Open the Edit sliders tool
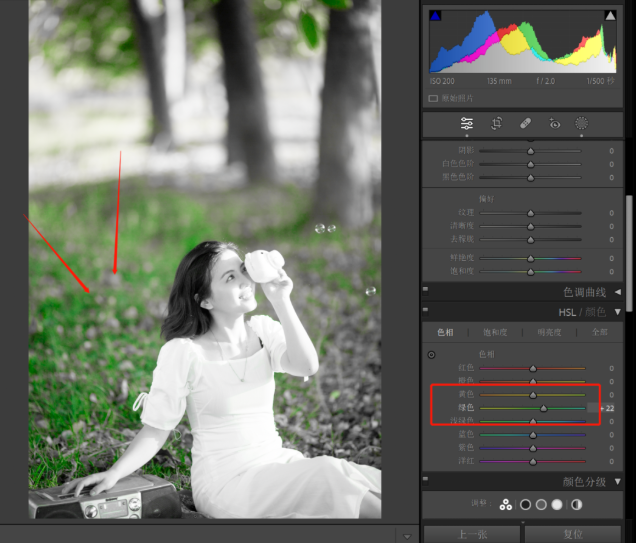This screenshot has width=636, height=543. tap(466, 123)
